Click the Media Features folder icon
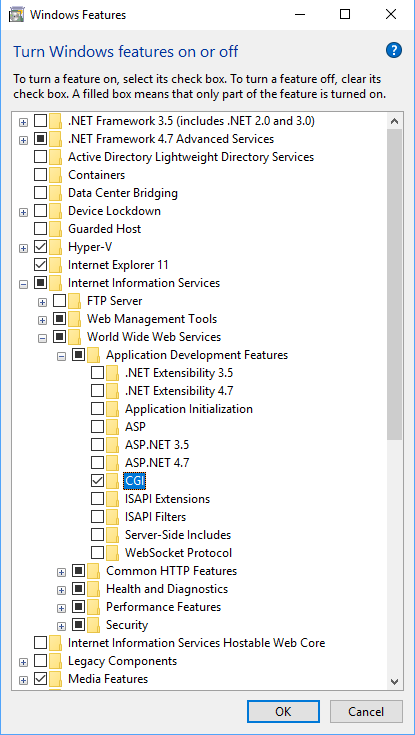The height and width of the screenshot is (735, 415). (55, 678)
